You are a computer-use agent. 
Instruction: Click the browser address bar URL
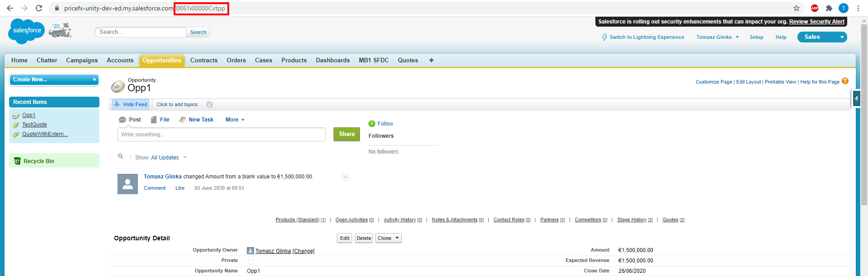point(145,8)
